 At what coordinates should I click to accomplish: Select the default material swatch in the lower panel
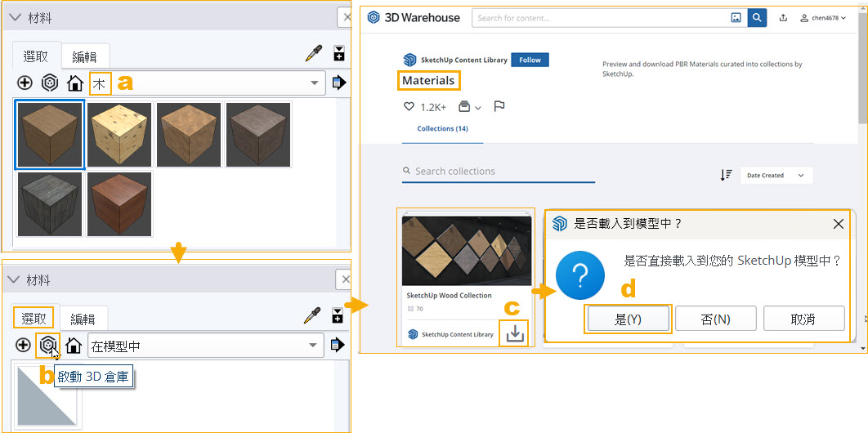tap(48, 395)
